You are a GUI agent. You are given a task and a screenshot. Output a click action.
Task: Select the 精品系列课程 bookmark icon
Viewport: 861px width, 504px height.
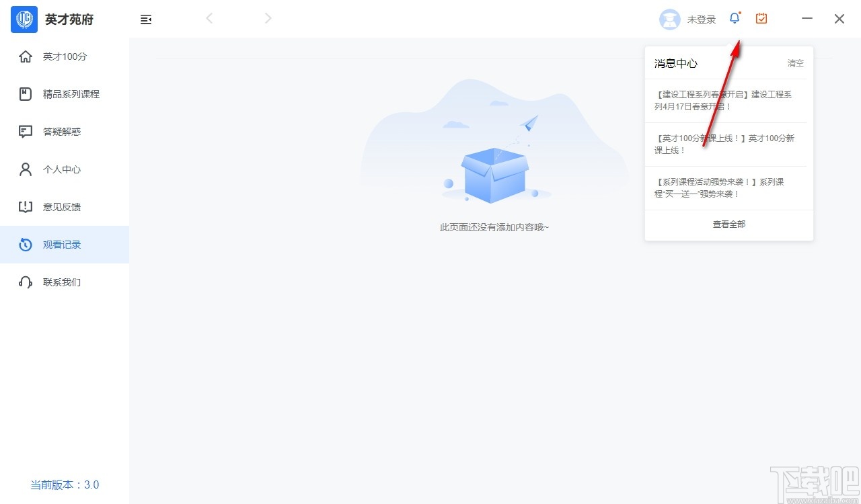[26, 94]
